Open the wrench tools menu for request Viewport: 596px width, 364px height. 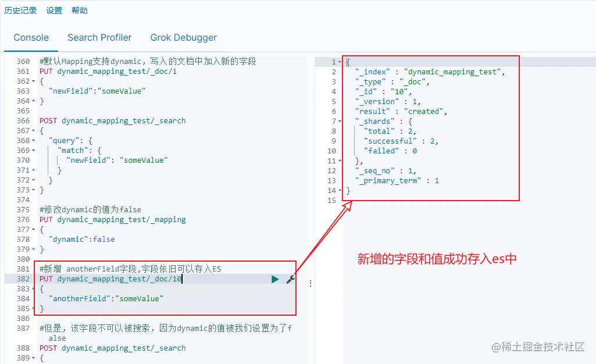click(290, 279)
